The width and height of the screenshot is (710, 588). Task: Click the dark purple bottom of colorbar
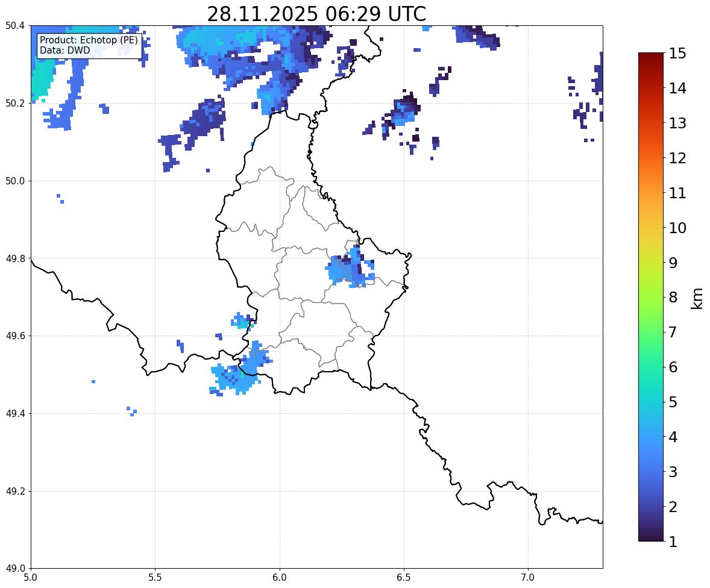pyautogui.click(x=651, y=535)
